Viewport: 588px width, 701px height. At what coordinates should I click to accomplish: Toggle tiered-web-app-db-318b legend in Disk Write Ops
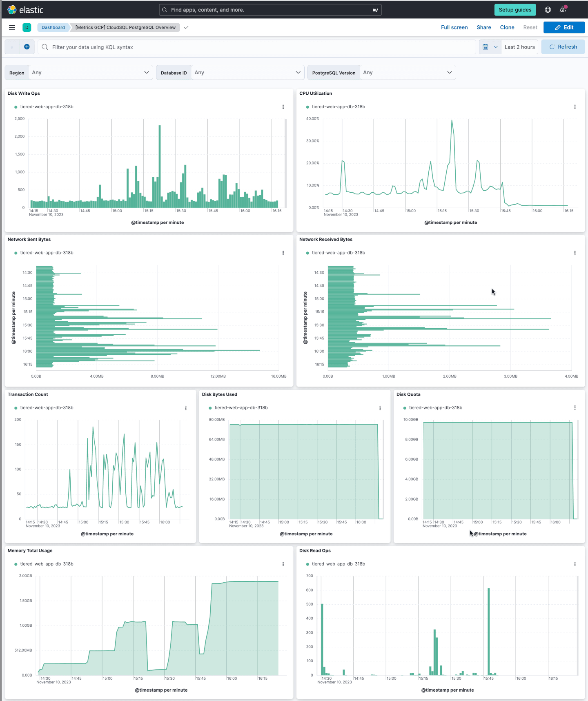[x=47, y=107]
